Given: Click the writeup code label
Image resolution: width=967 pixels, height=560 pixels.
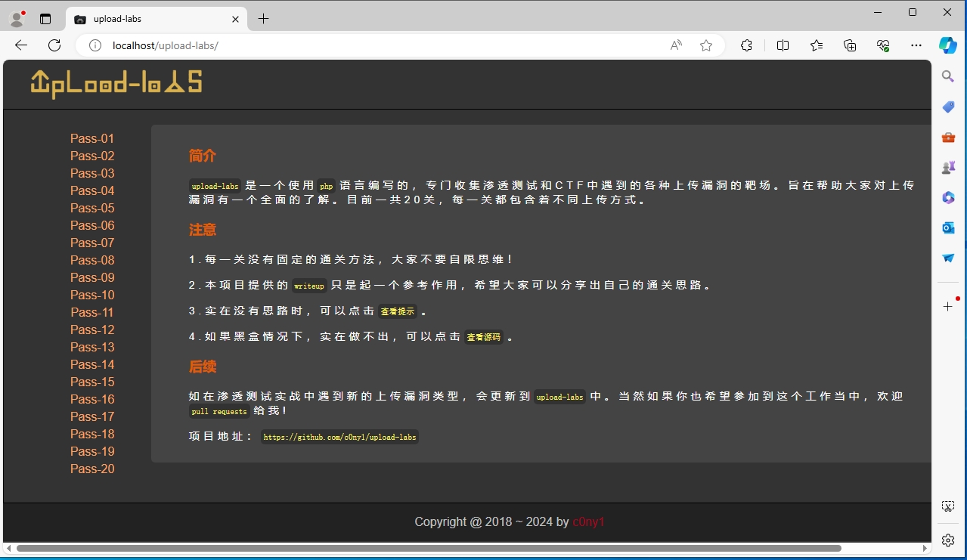Looking at the screenshot, I should (x=309, y=286).
